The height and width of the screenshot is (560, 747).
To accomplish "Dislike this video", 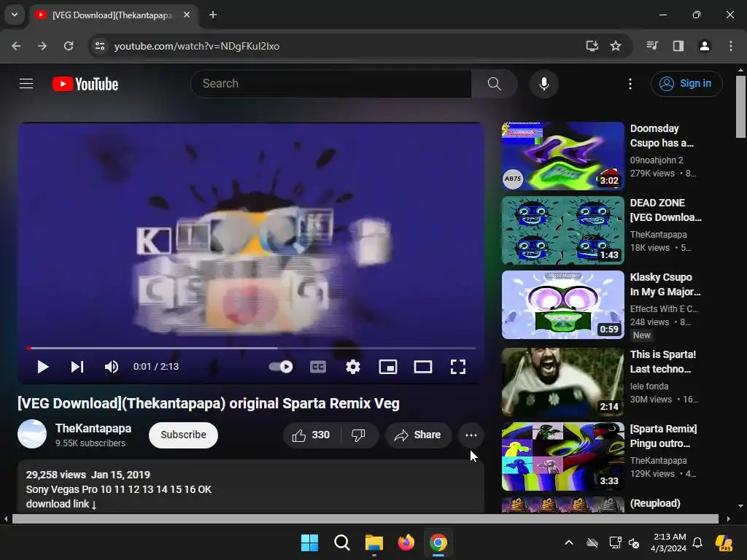I will point(358,435).
